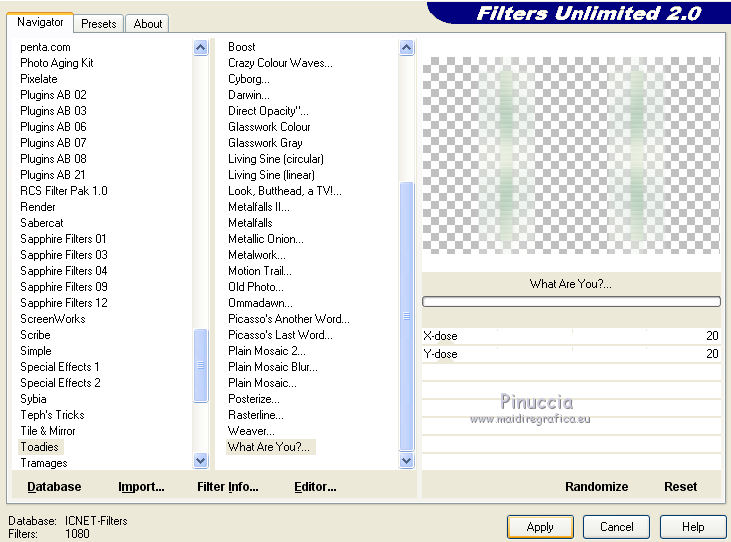Screen dimensions: 731x542
Task: Select the Navigator tab
Action: coord(40,22)
